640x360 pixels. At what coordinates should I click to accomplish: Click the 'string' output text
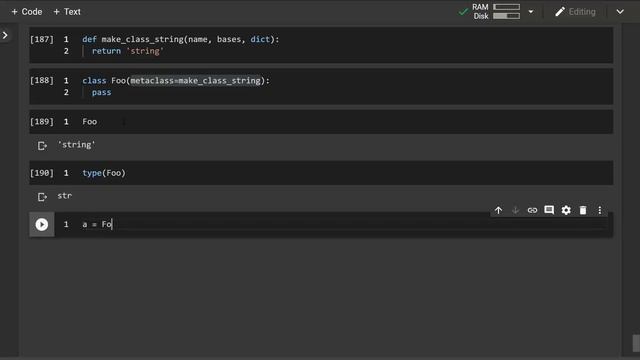pyautogui.click(x=76, y=145)
